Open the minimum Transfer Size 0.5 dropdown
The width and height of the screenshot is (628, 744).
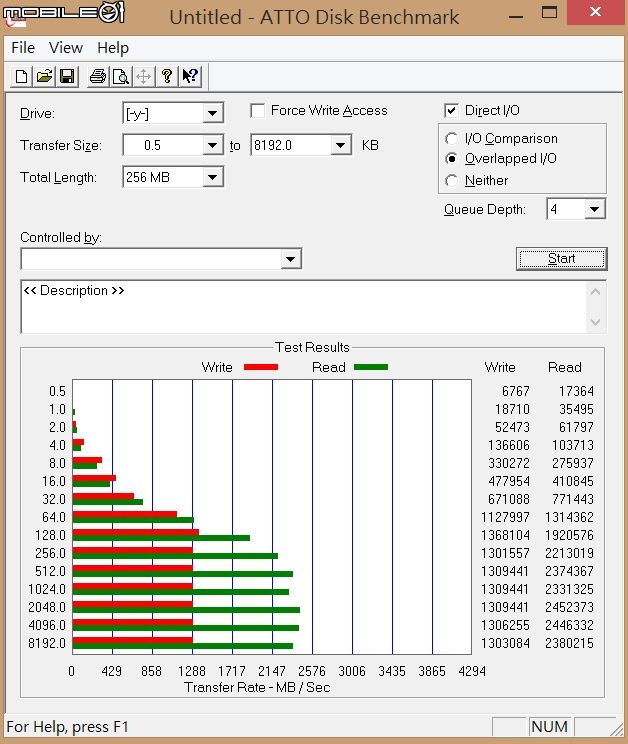point(212,145)
